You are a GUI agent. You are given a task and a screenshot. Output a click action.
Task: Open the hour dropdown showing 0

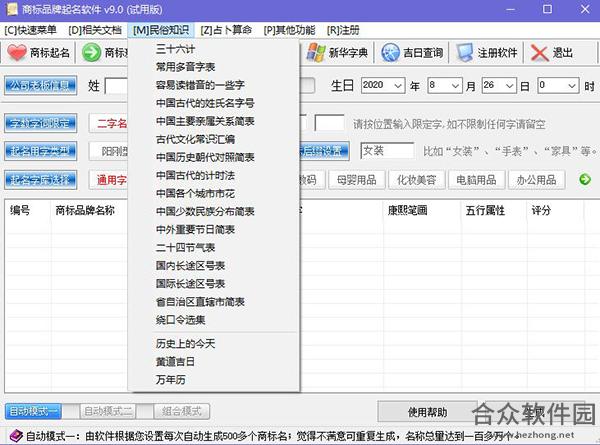coord(571,85)
